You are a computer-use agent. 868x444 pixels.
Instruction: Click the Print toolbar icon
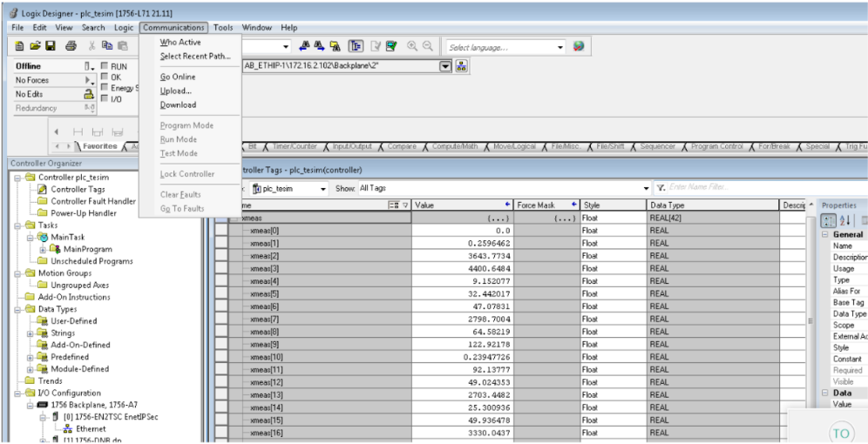[71, 46]
